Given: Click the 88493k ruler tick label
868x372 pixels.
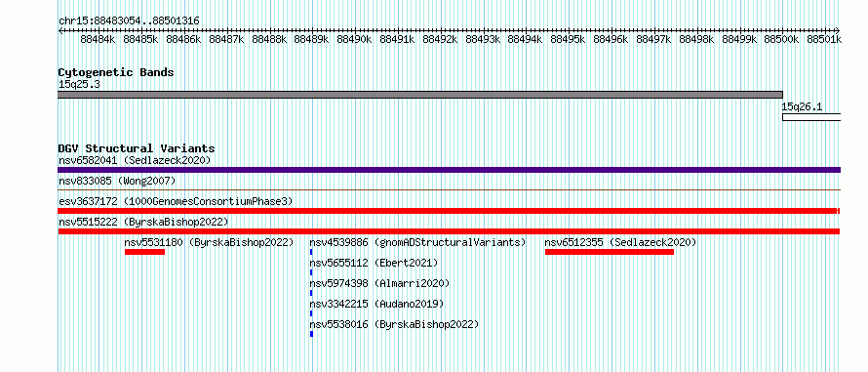Looking at the screenshot, I should (483, 39).
